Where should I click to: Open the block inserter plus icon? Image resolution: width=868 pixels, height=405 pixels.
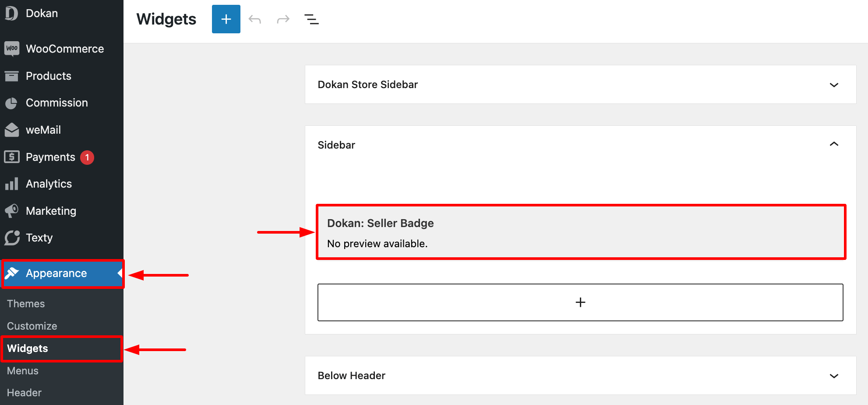tap(226, 19)
